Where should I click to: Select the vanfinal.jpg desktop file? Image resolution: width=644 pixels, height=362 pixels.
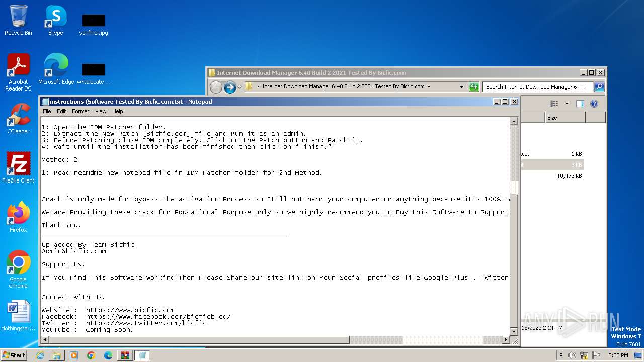pos(93,24)
